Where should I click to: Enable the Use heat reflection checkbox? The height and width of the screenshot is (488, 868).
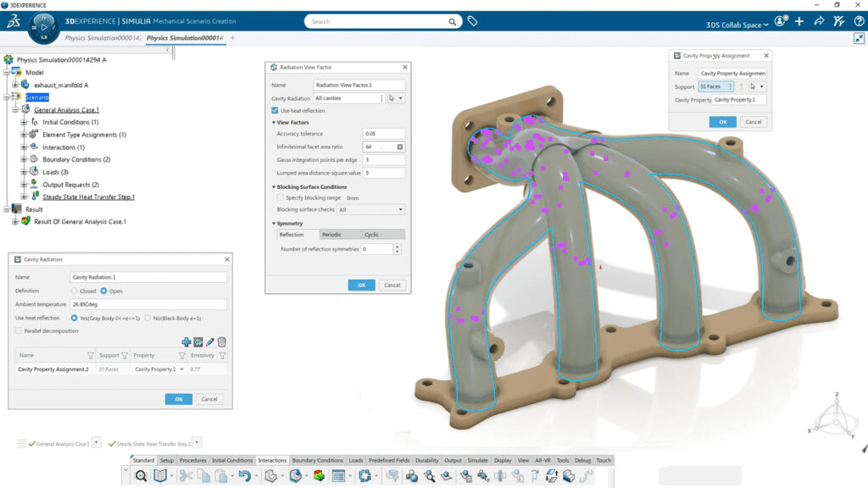275,110
